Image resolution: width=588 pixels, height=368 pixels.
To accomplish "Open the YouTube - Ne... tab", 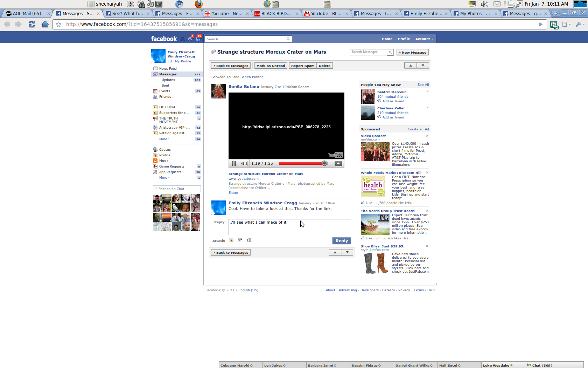I will pyautogui.click(x=227, y=14).
